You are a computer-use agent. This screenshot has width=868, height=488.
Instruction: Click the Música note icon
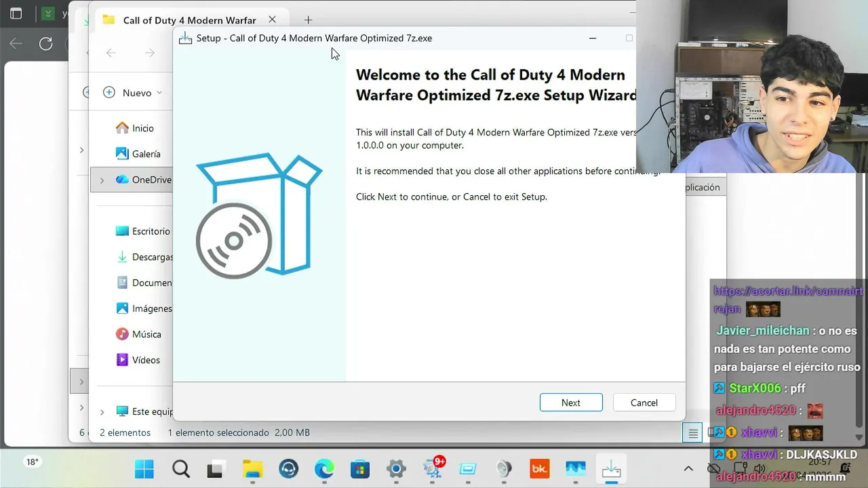pyautogui.click(x=122, y=334)
